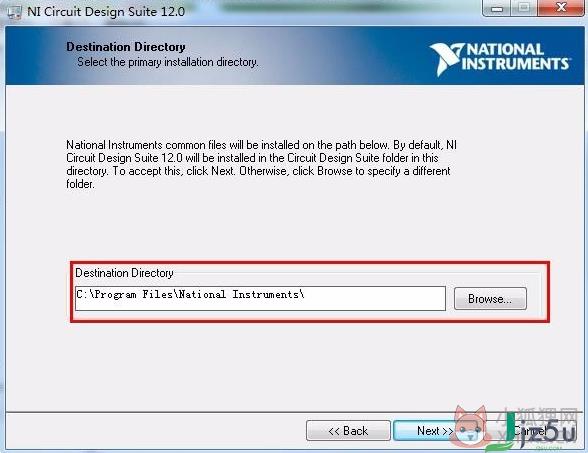Screen dimensions: 588x453
Task: Click the Destination Directory group box label
Action: tap(124, 273)
